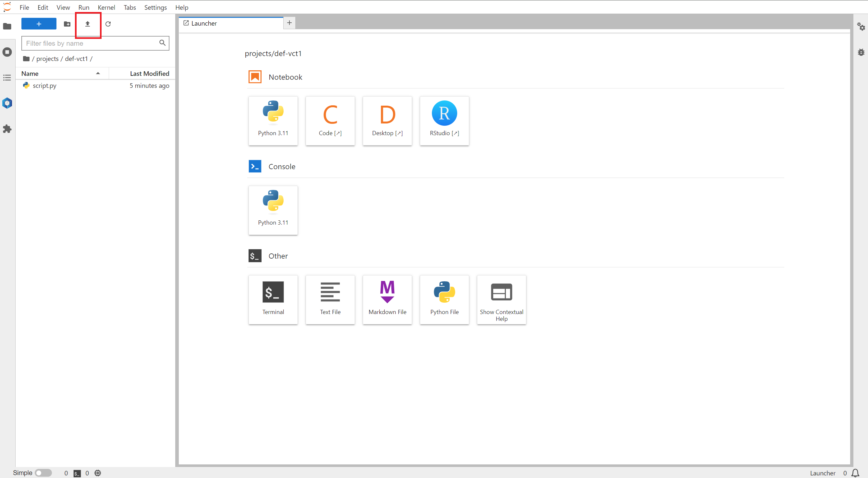Open the Tabs menu item
The width and height of the screenshot is (868, 478).
coord(130,7)
